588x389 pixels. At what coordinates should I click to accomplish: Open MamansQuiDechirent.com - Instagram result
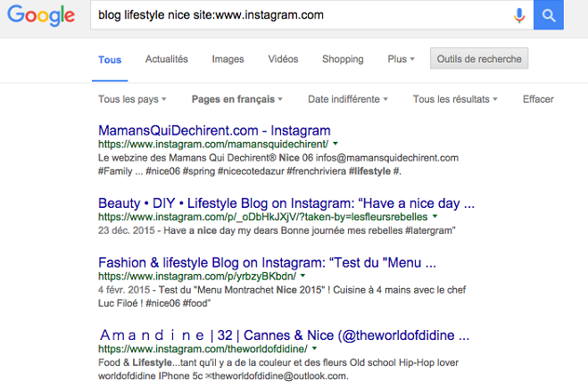click(214, 130)
